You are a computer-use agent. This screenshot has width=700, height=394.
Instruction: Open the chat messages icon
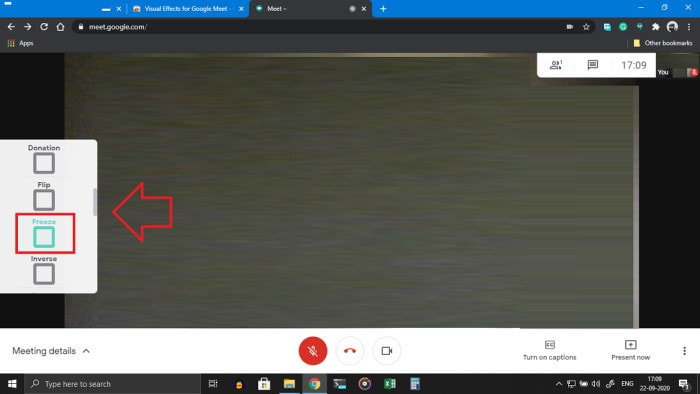[x=592, y=65]
